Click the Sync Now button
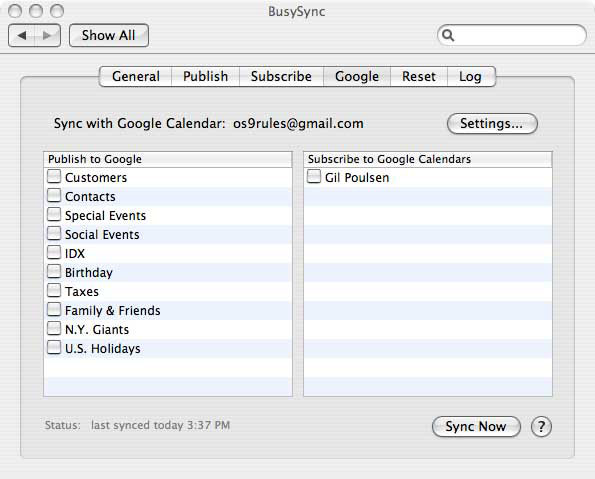Screen dimensions: 595x479 coord(476,427)
